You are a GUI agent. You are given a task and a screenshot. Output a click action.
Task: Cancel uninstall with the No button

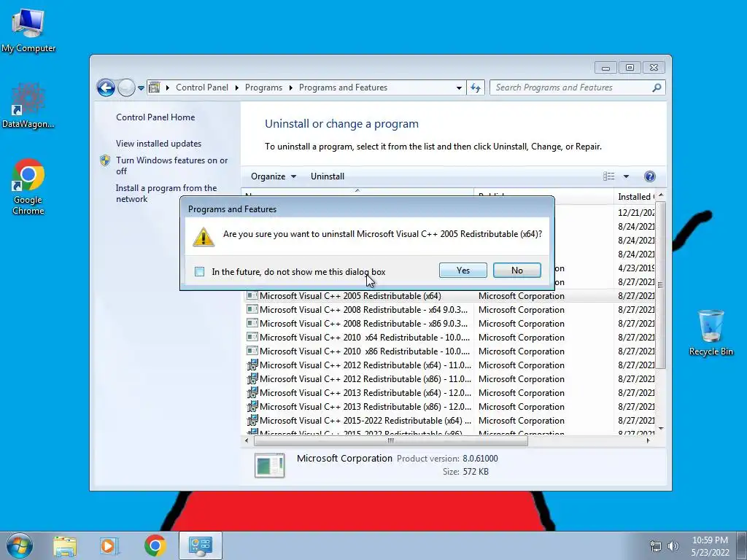pyautogui.click(x=517, y=271)
